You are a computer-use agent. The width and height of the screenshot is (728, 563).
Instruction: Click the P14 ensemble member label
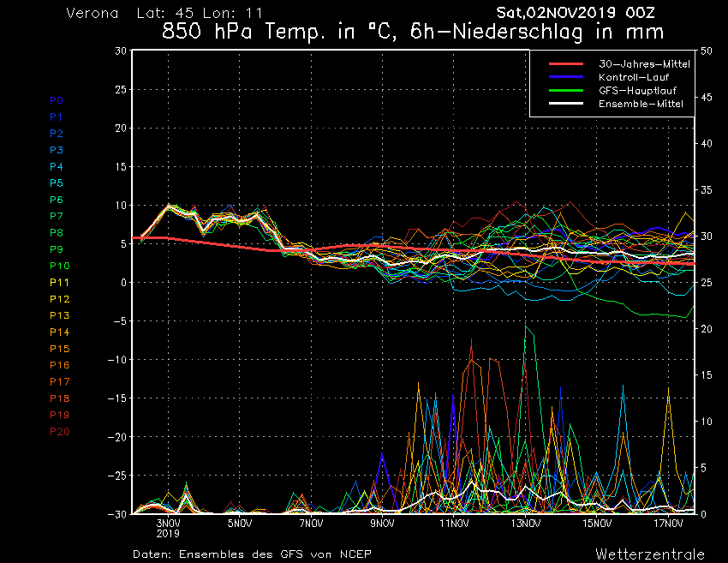(59, 332)
